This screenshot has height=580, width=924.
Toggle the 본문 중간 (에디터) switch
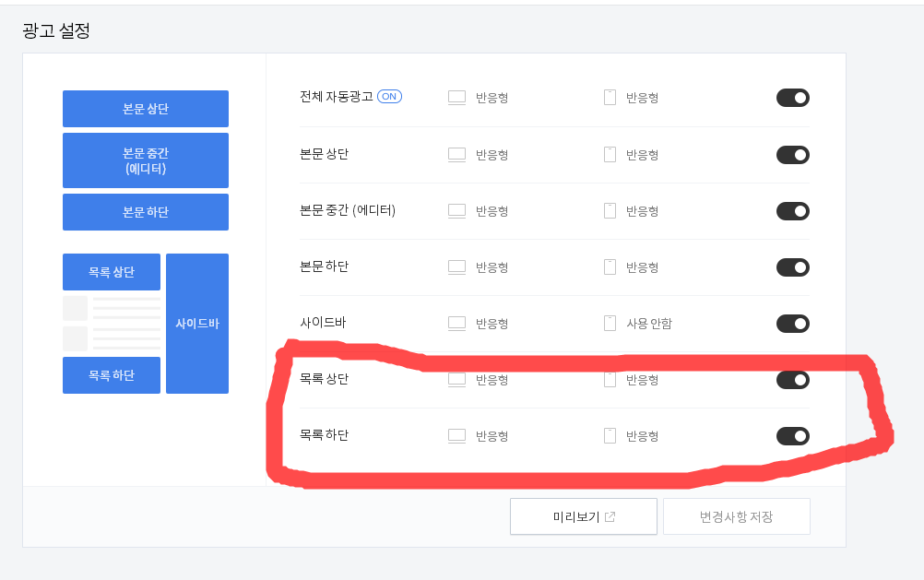pyautogui.click(x=792, y=211)
